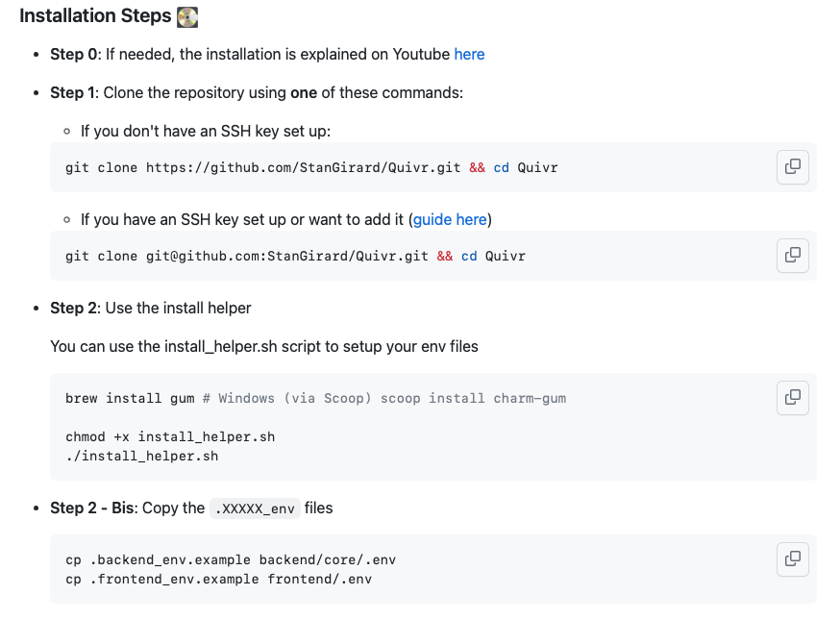
Task: Copy the cp env files commands
Action: point(792,558)
